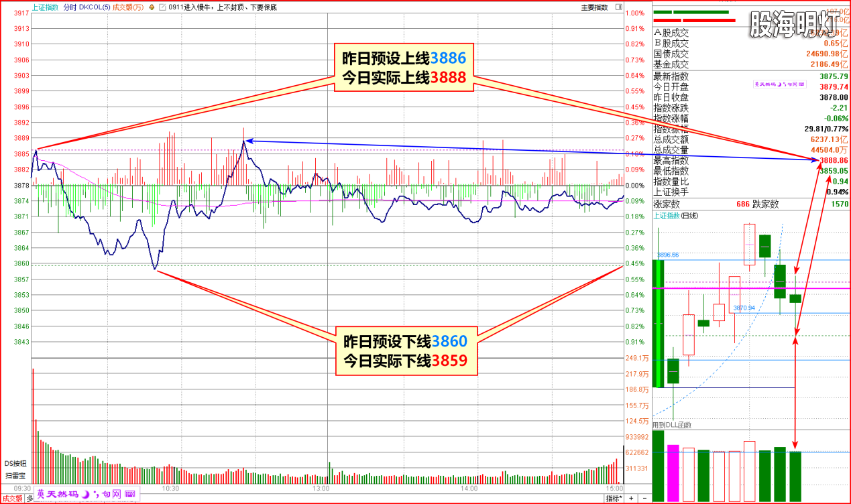Screen dimensions: 851x504
Task: Toggle the 成交额(万) indicator label
Action: [128, 7]
